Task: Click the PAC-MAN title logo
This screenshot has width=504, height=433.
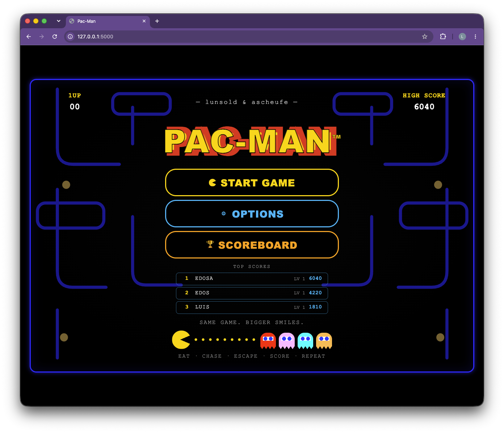Action: (x=252, y=141)
